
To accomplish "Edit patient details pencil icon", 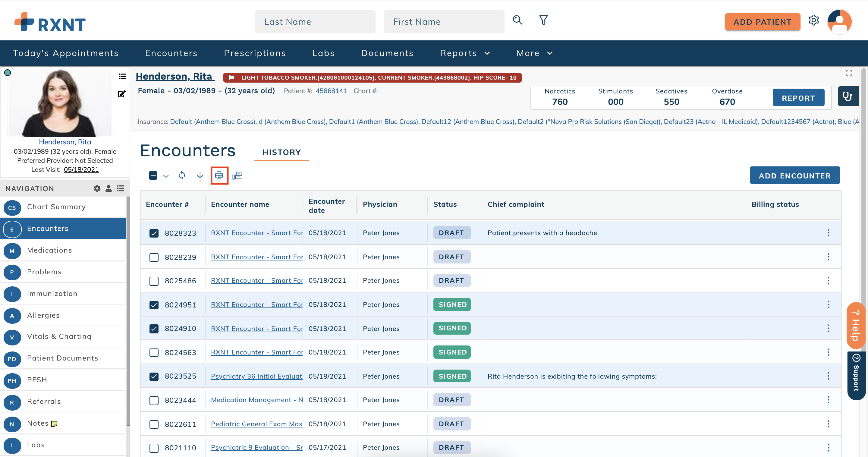I will 122,94.
